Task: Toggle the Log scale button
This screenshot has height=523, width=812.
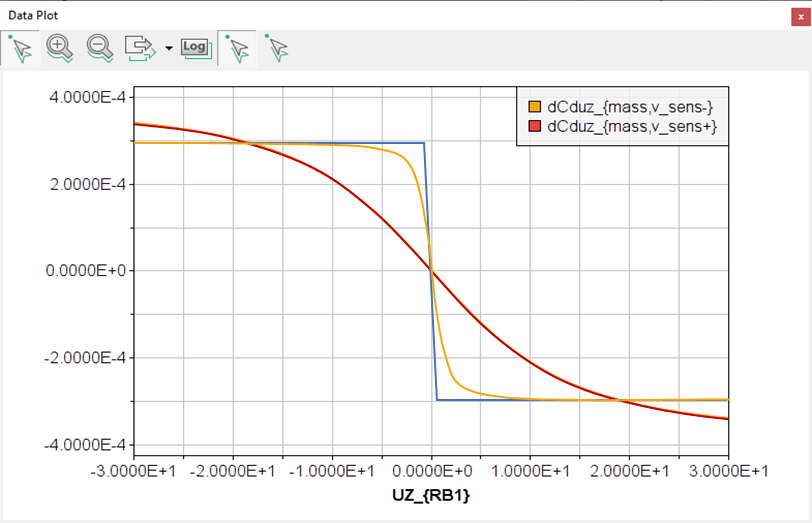Action: point(196,48)
